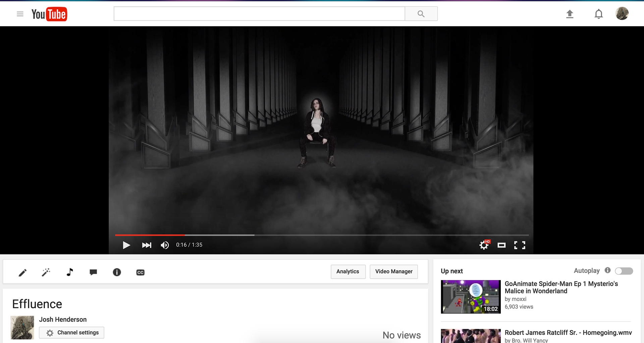Go to YouTube home via logo

coord(49,14)
